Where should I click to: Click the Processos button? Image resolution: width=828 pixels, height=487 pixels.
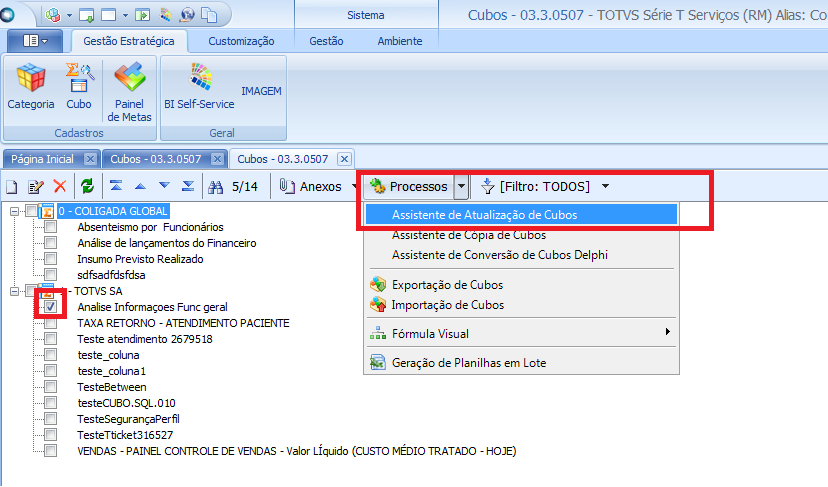tap(409, 186)
